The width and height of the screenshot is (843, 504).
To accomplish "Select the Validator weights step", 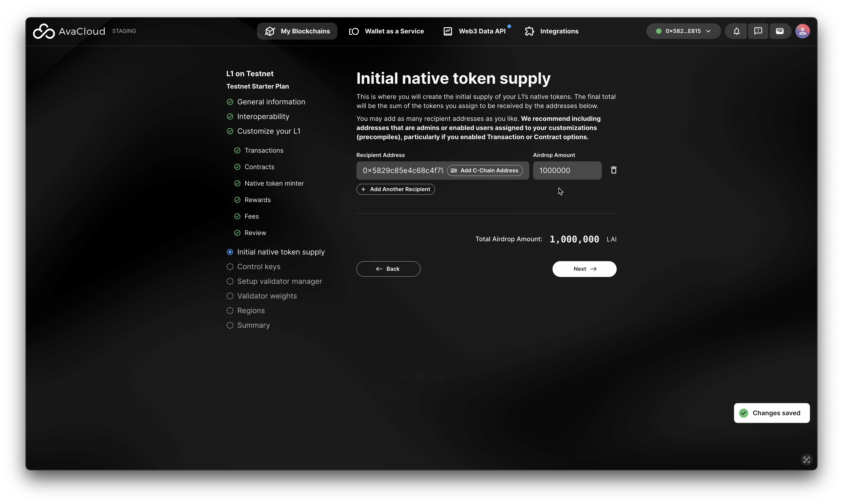I will coord(267,296).
